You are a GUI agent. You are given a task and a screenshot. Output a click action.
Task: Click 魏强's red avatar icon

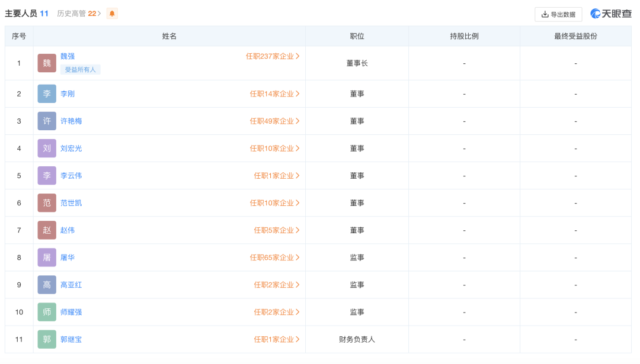(47, 63)
